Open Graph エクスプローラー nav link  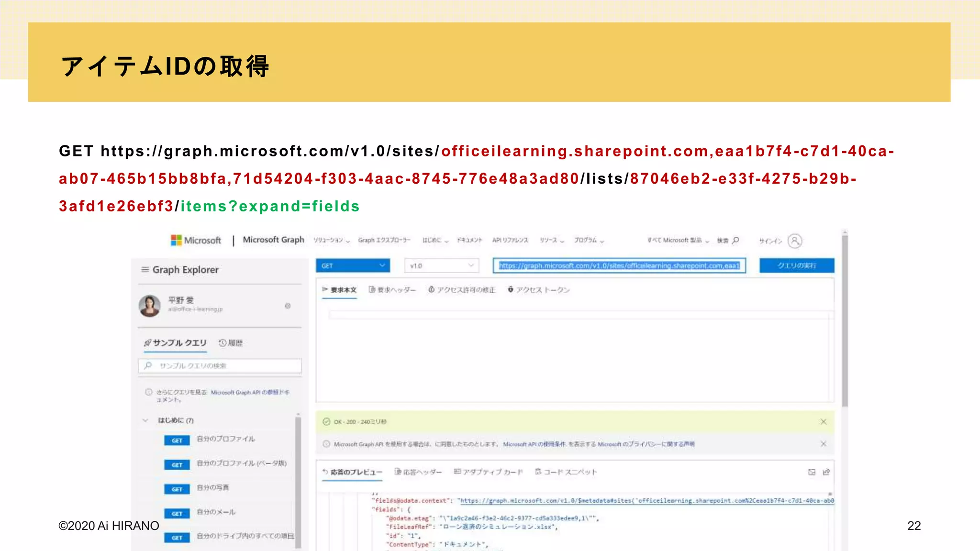(384, 240)
